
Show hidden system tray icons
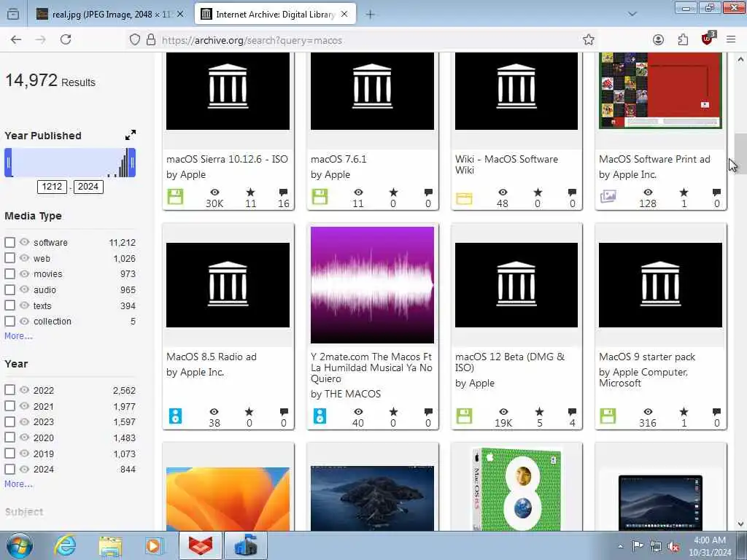click(x=620, y=546)
